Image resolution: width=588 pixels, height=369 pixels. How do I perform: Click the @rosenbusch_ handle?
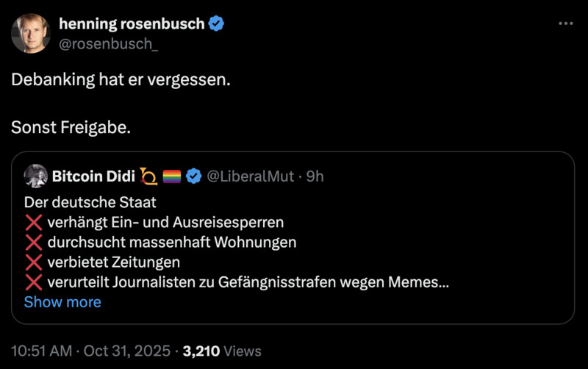pyautogui.click(x=108, y=45)
